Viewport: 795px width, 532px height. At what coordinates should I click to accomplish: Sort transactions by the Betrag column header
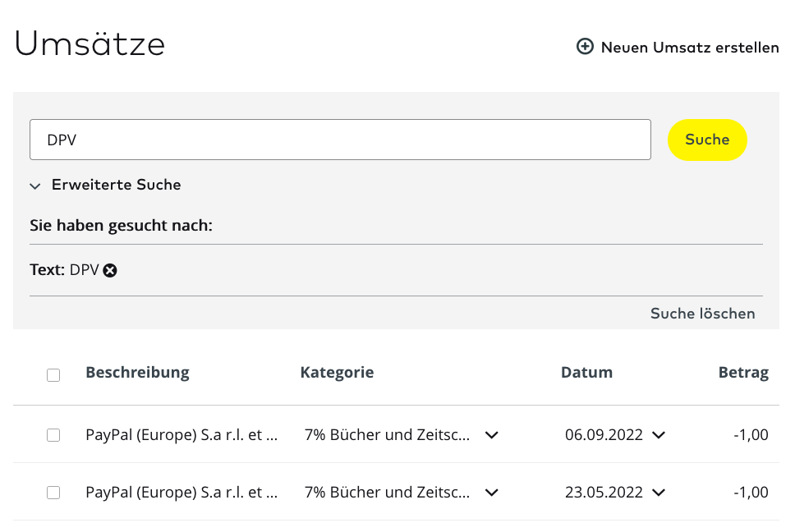743,372
